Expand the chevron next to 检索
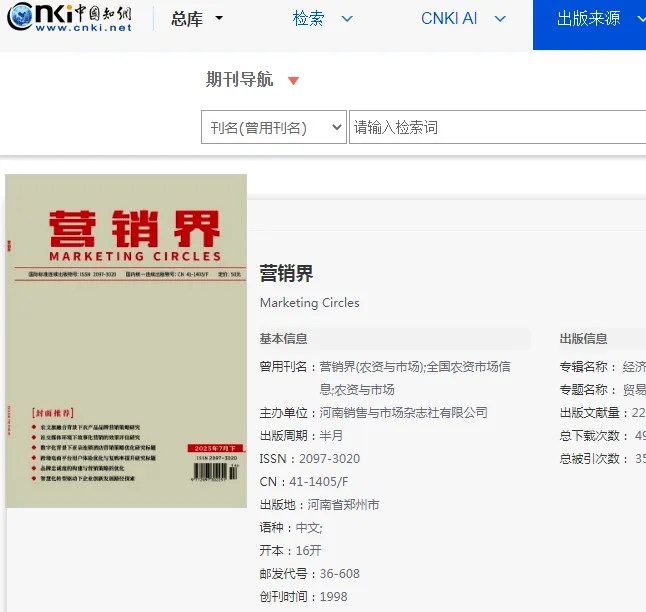 click(347, 19)
